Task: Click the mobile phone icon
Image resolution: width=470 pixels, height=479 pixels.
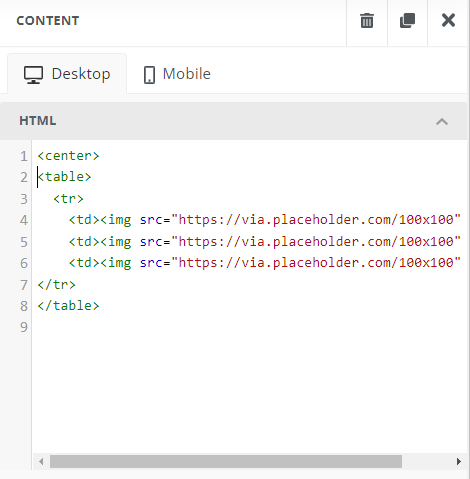Action: pyautogui.click(x=149, y=75)
